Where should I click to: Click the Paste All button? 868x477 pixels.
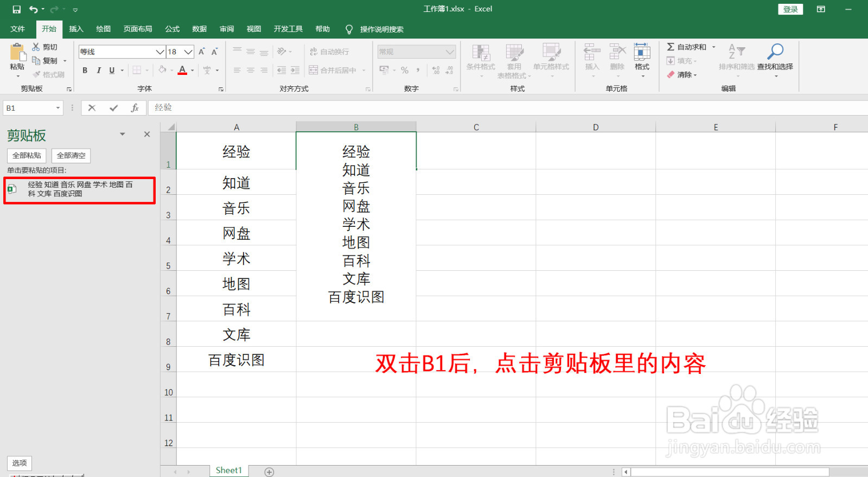click(x=27, y=156)
